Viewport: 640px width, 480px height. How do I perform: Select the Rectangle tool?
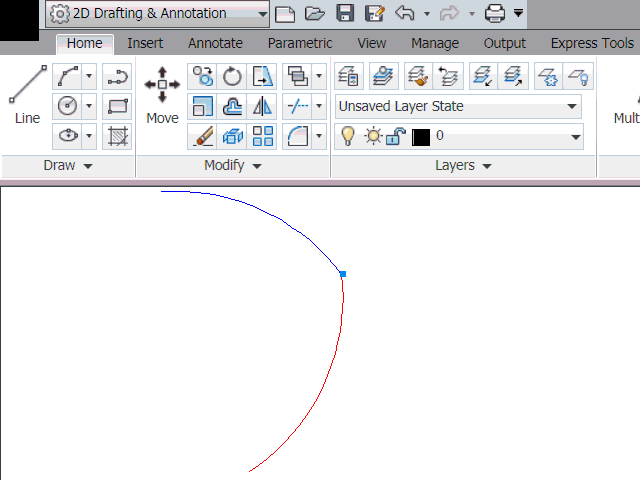[117, 106]
